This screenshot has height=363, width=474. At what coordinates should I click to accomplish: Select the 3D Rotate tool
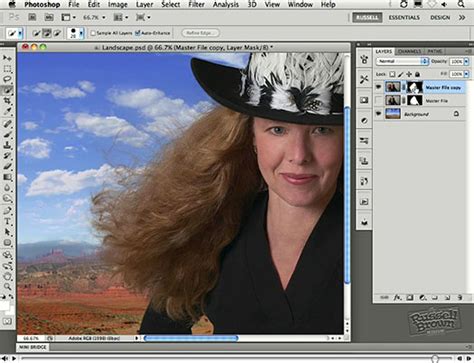7,255
